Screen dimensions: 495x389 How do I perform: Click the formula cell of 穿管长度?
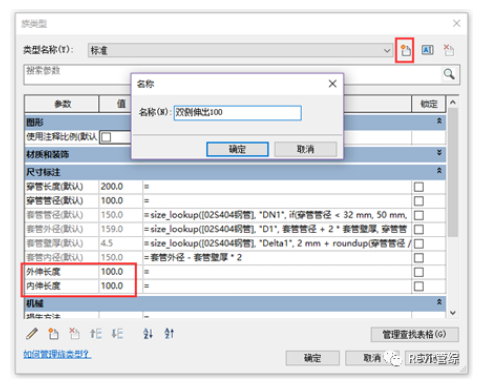(277, 187)
